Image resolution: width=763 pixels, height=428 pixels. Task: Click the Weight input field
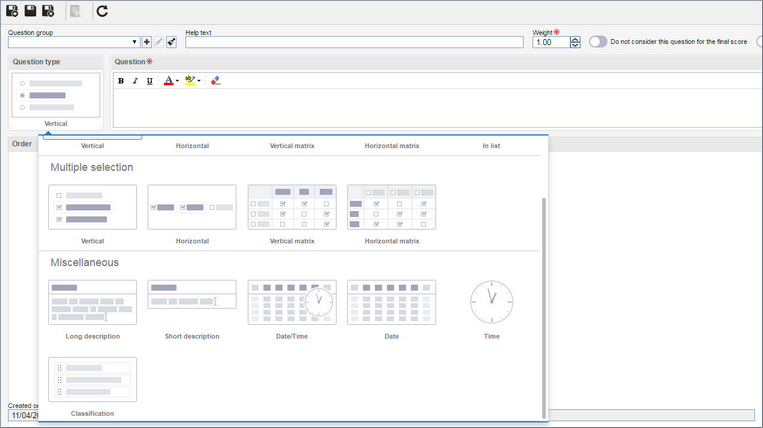coord(551,42)
